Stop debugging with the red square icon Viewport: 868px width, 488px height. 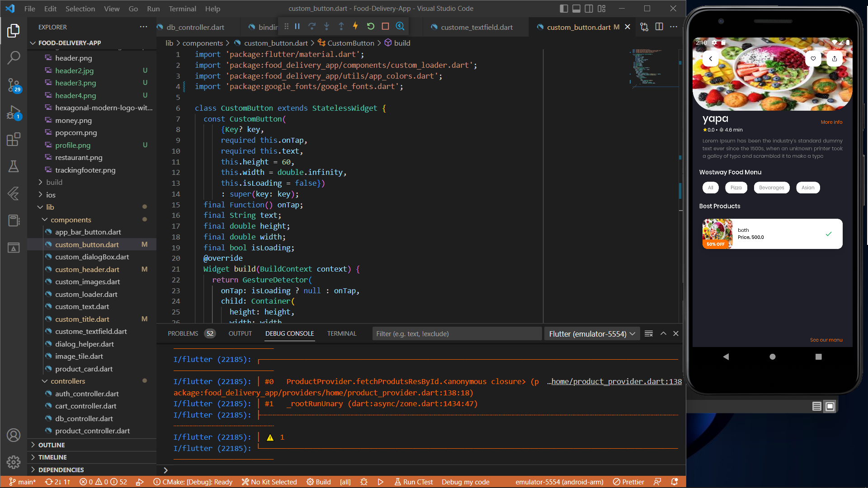coord(385,26)
